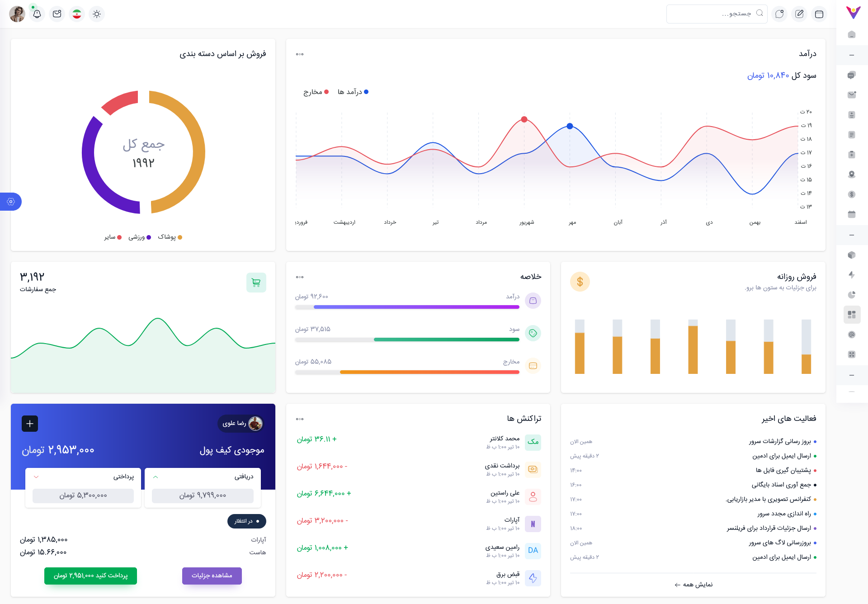Toggle the پوشاک donut legend item

[x=170, y=237]
